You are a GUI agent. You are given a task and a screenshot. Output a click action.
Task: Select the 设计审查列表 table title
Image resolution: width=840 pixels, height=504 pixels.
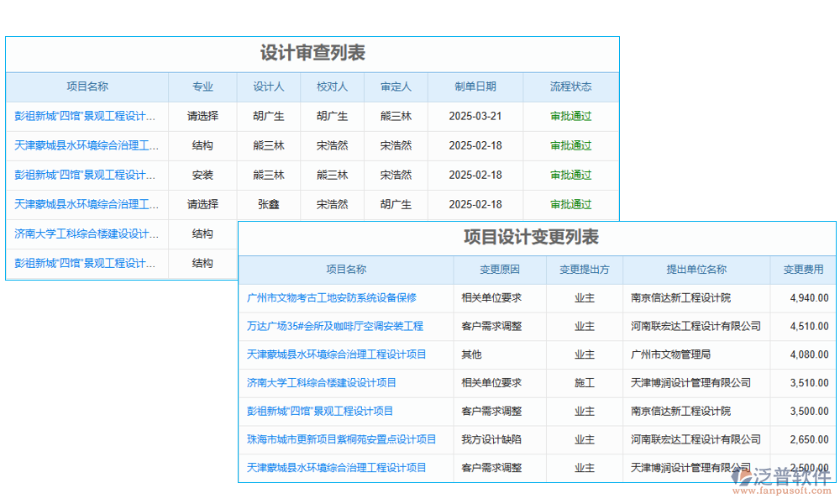pos(312,51)
